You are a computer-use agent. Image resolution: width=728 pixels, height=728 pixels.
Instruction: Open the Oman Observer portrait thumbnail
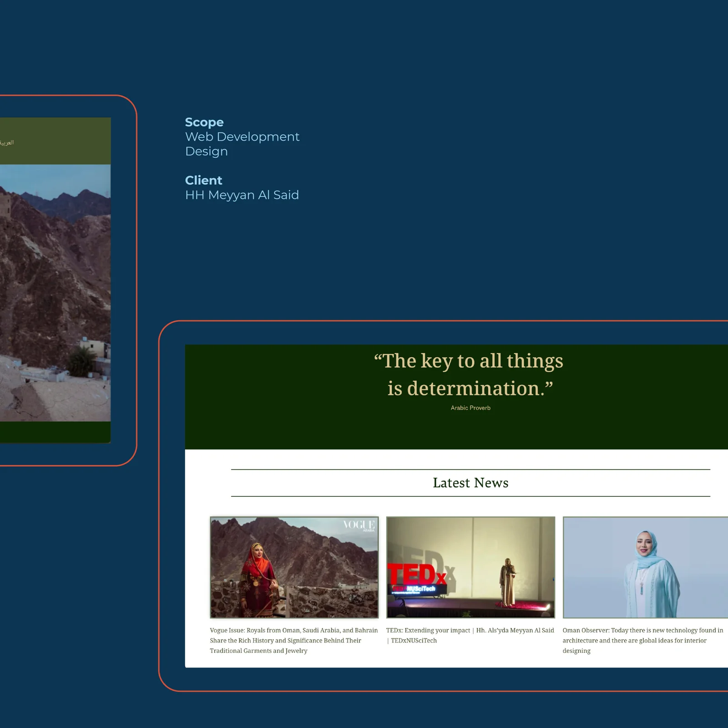click(645, 567)
